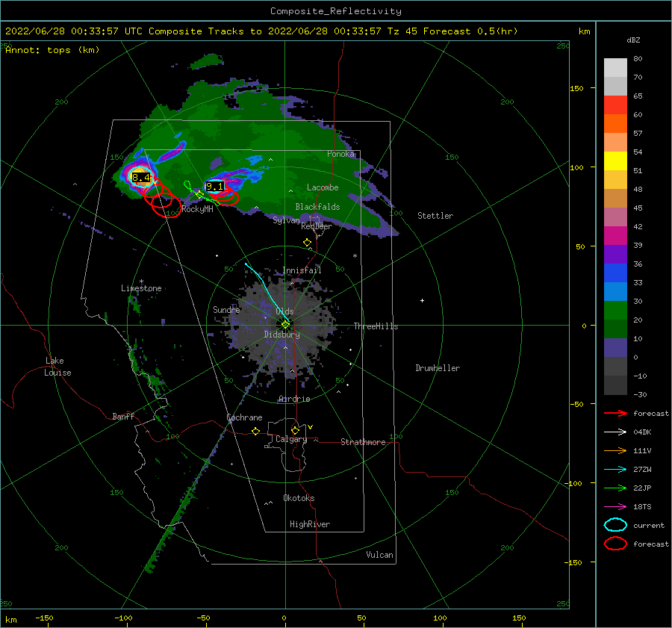Screen dimensions: 672x628
Task: Select the bright green 30–20 dBZ swatch
Action: click(615, 311)
